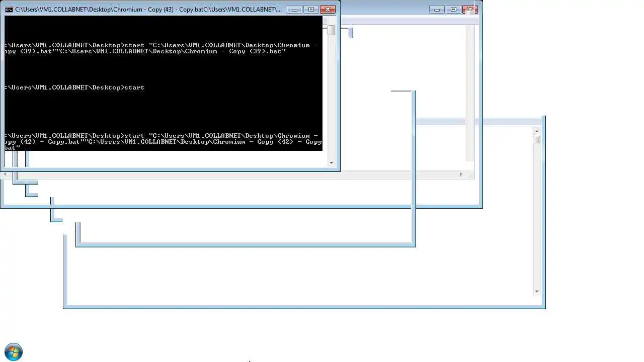
Task: Minimize the front command prompt window
Action: click(294, 10)
